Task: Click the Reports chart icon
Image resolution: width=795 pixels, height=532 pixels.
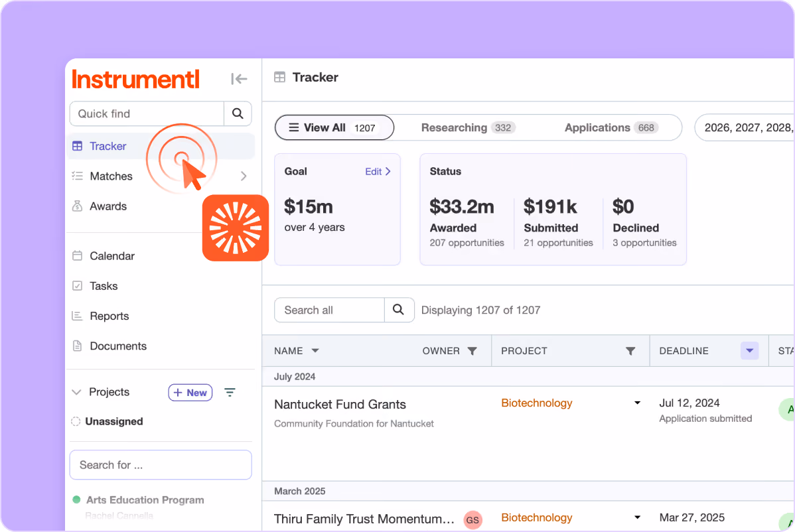Action: [77, 316]
